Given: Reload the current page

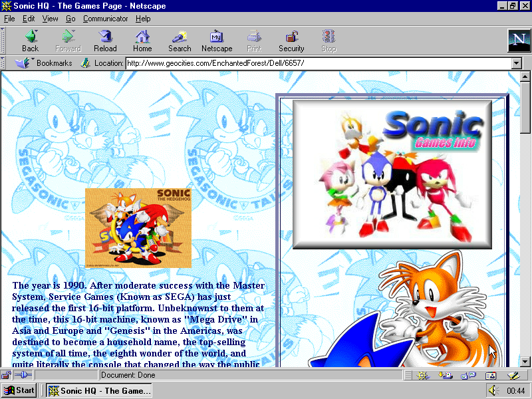Looking at the screenshot, I should coord(105,41).
